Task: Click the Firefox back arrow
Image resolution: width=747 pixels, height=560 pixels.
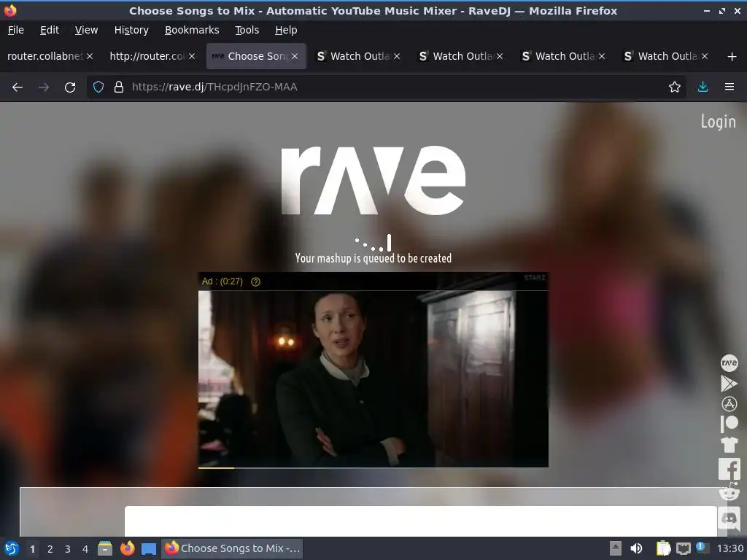Action: (x=18, y=87)
